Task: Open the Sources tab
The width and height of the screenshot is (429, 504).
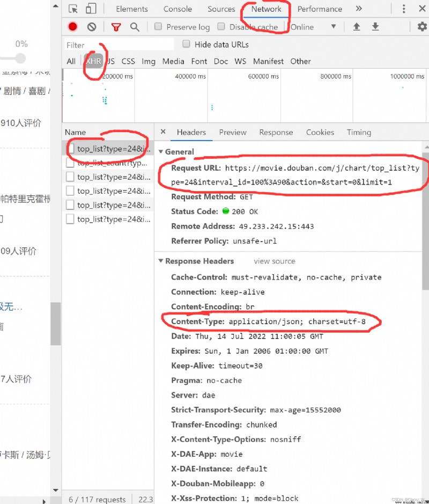Action: point(221,9)
